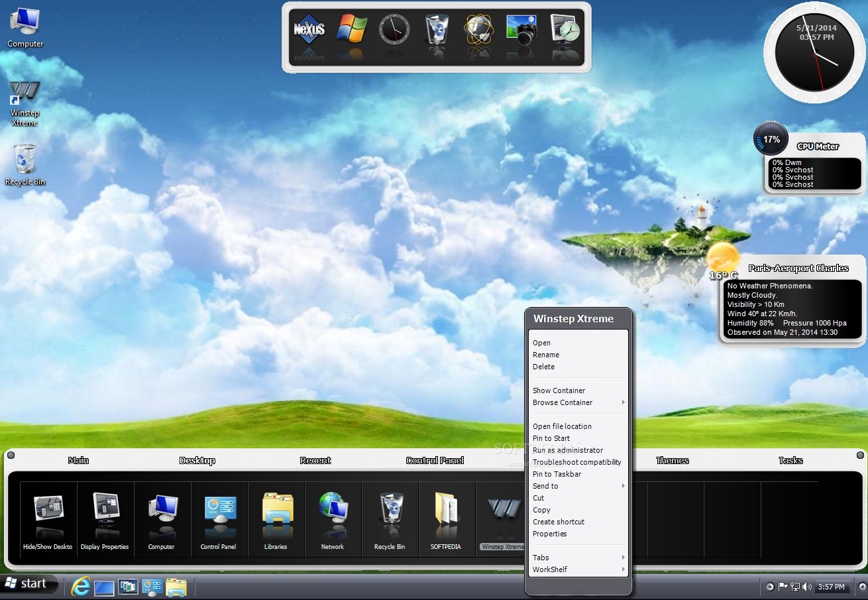This screenshot has width=868, height=600.
Task: Expand the Browse Container submenu
Action: 578,402
